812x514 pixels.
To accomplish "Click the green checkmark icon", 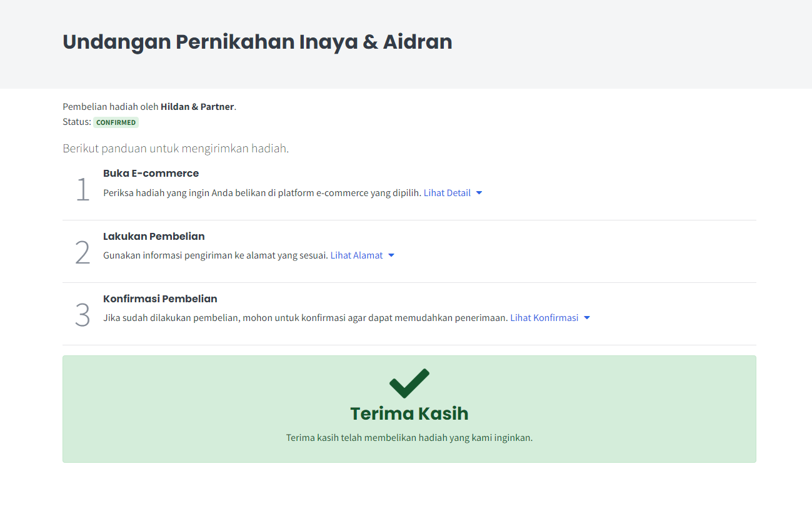I will pyautogui.click(x=409, y=383).
